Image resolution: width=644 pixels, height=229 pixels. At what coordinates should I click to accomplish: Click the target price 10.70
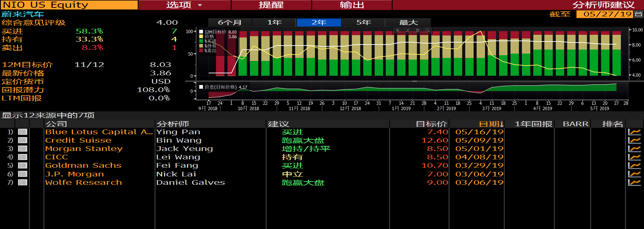click(x=435, y=165)
